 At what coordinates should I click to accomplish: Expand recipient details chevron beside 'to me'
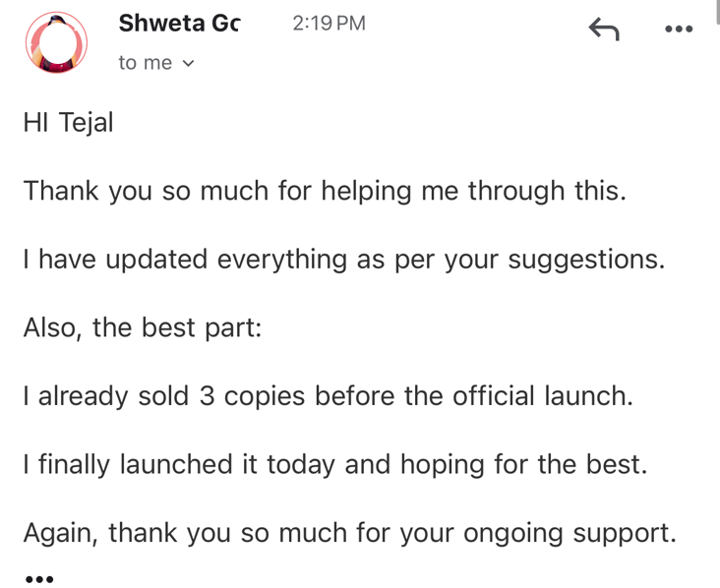click(x=188, y=63)
